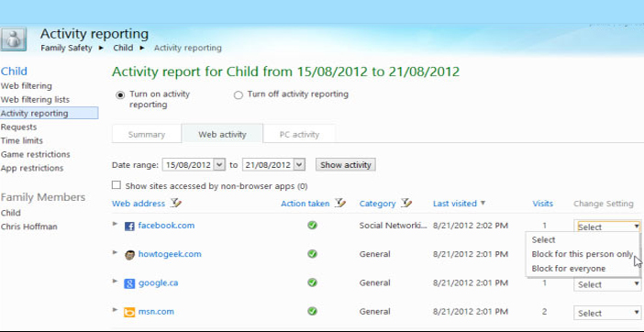Switch to the Web activity tab
The height and width of the screenshot is (332, 644).
tap(222, 134)
